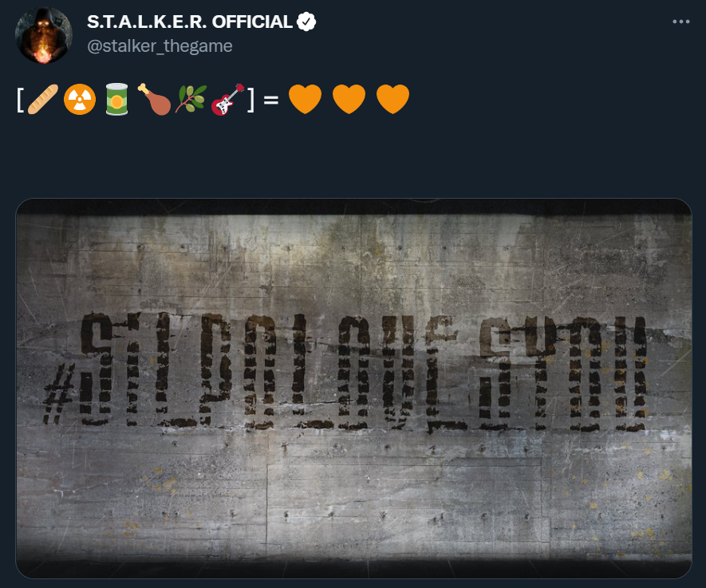706x588 pixels.
Task: Click the last orange heart emoji
Action: click(392, 99)
